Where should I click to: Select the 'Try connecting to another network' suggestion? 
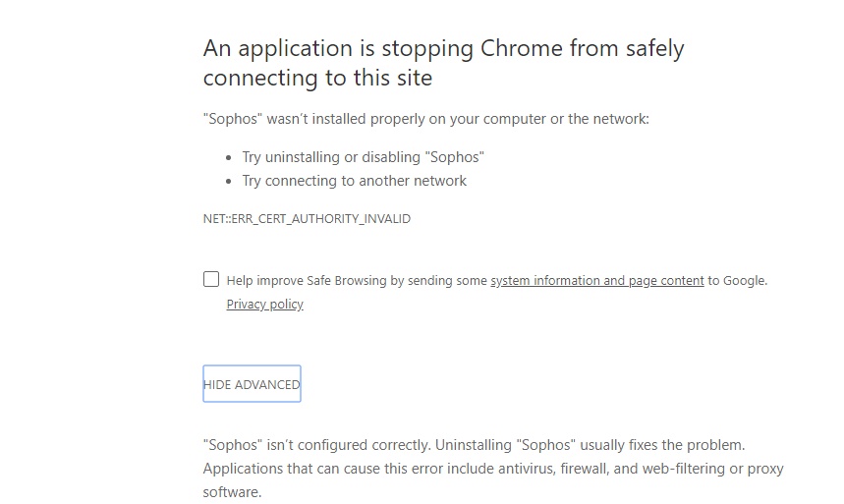tap(354, 181)
